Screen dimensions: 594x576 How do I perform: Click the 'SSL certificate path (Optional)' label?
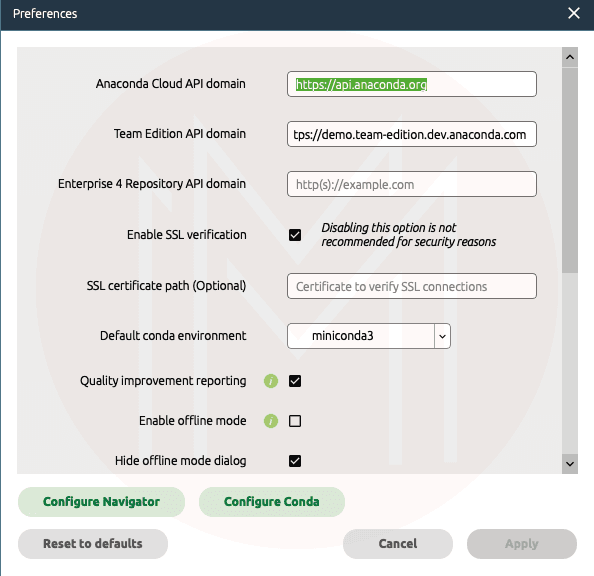tap(166, 286)
